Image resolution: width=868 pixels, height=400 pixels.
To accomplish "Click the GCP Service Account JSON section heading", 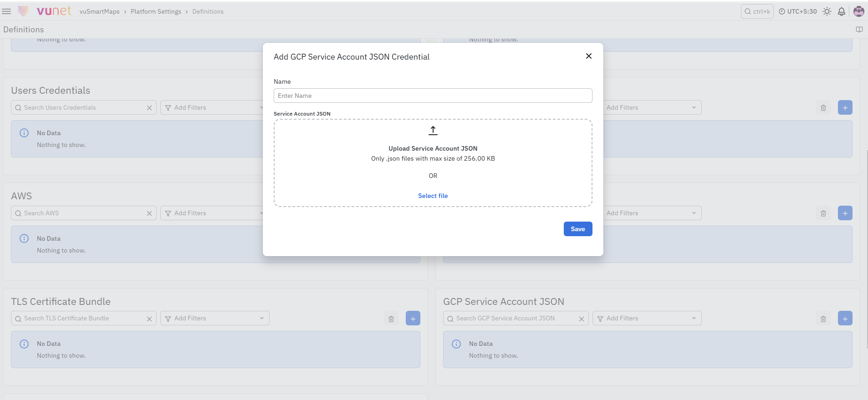I will (504, 302).
